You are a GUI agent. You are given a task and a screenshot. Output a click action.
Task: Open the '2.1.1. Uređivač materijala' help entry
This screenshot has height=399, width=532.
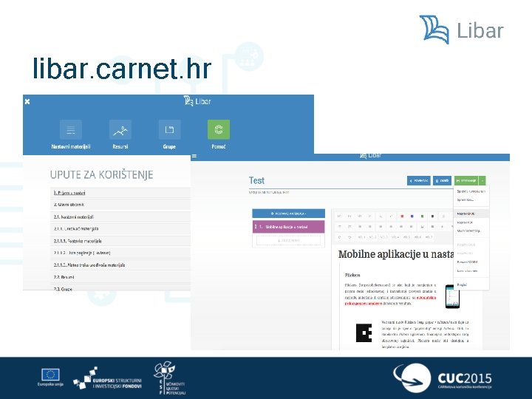120,228
